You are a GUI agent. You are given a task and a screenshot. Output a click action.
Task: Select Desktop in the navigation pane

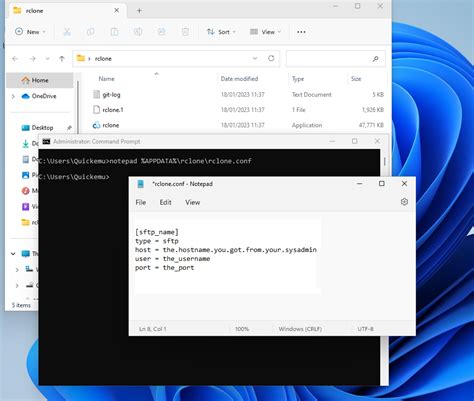tap(42, 128)
